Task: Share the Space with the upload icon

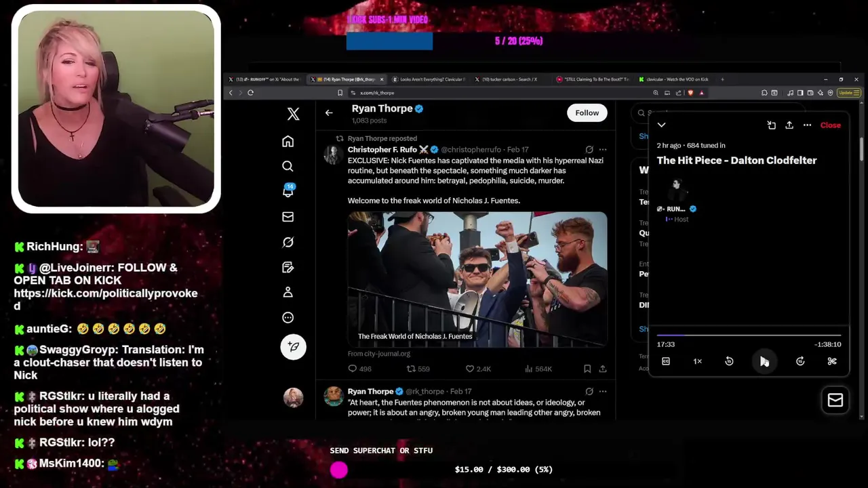Action: click(x=789, y=125)
